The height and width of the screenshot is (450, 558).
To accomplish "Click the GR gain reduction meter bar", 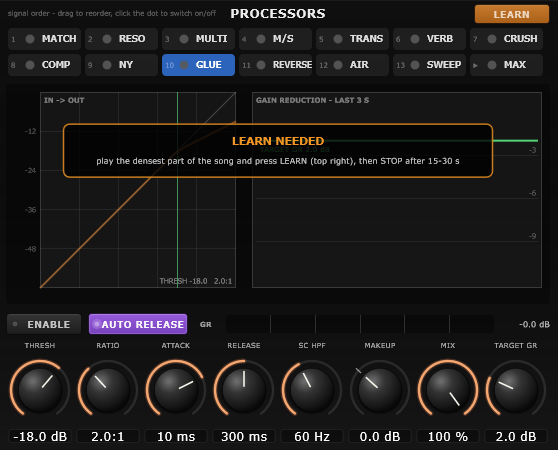I will click(360, 324).
